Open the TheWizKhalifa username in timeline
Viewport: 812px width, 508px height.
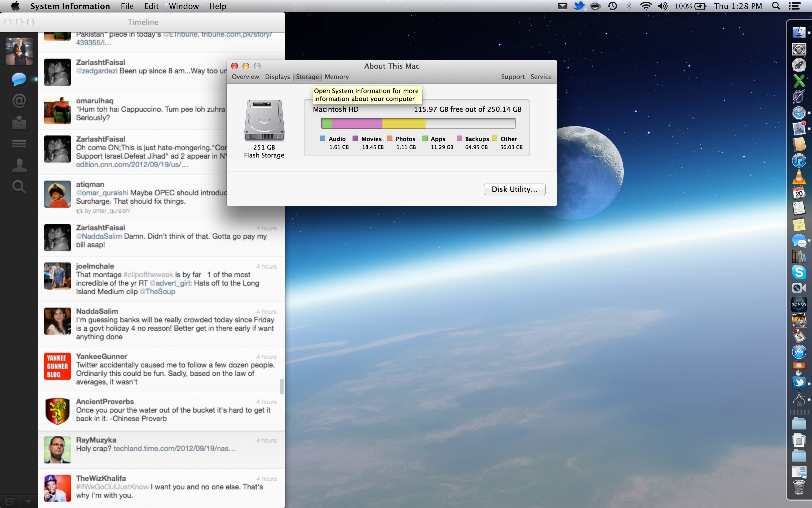(x=101, y=478)
